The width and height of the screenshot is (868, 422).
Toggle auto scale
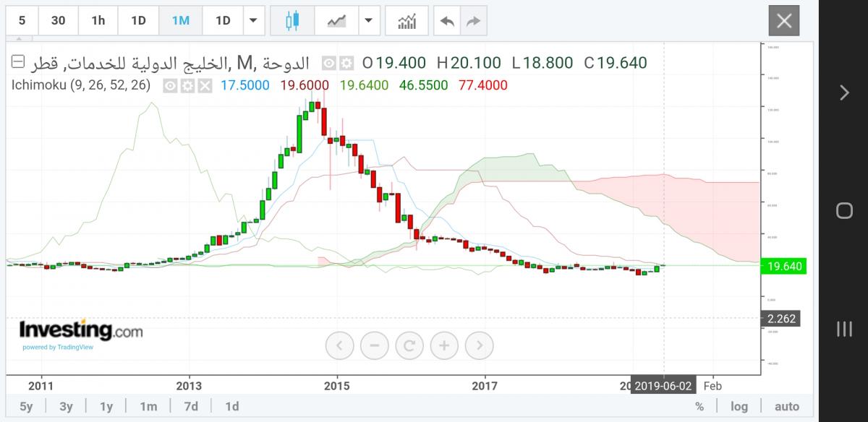[x=787, y=407]
